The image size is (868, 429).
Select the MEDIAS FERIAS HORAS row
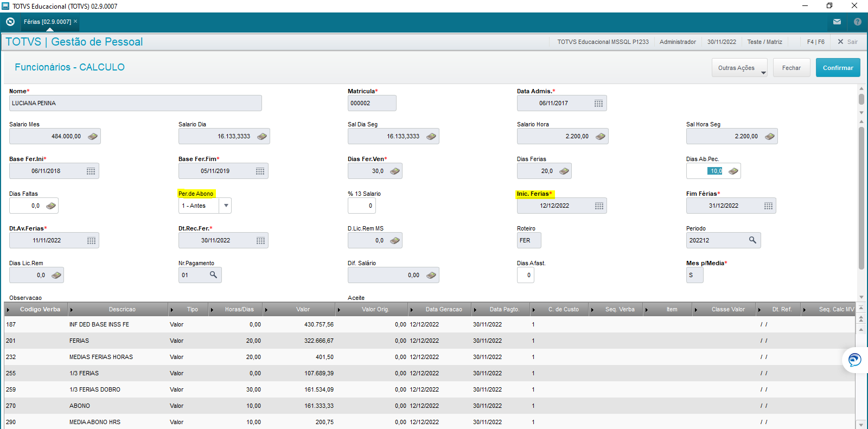point(430,357)
